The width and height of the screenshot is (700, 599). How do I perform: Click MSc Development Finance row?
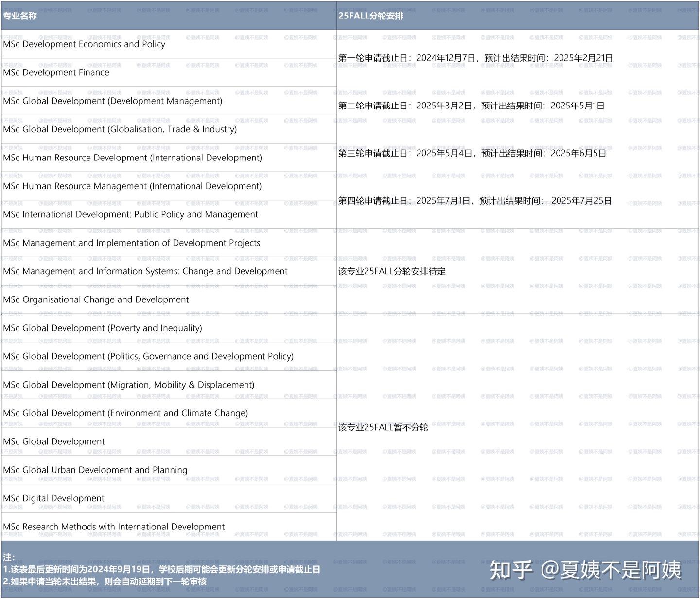56,72
